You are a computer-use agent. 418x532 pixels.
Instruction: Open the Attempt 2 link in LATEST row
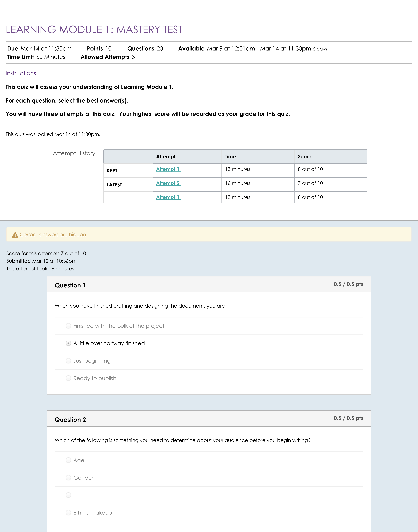(168, 183)
